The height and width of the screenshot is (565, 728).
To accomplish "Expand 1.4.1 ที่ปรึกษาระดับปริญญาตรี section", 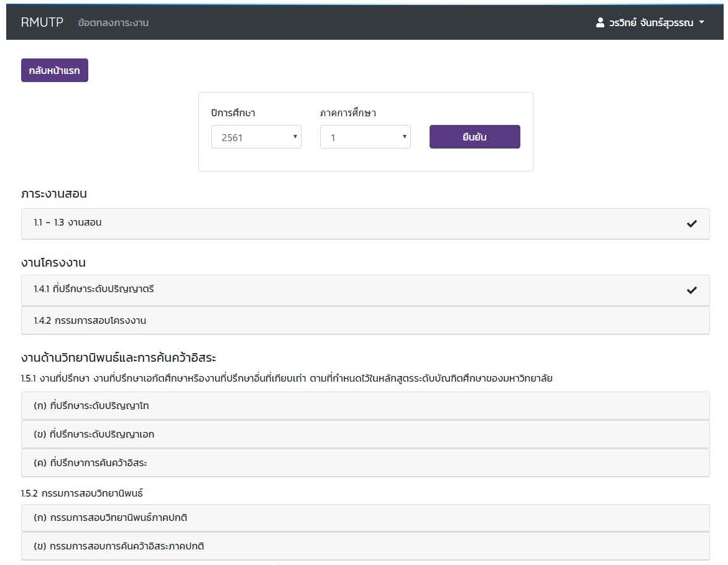I will (94, 289).
